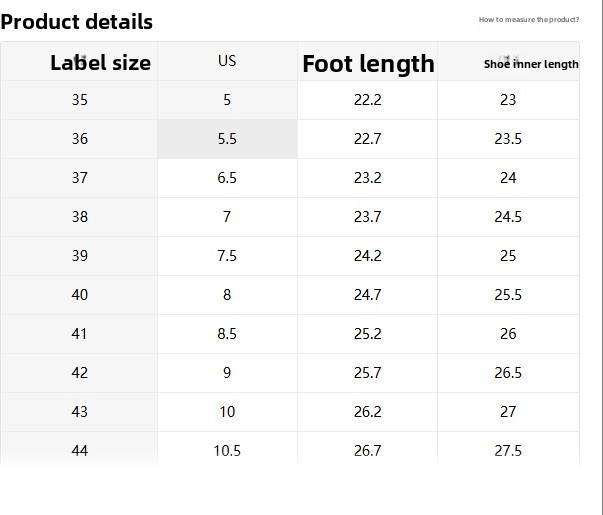Click shoe inner length 26 cell

point(508,334)
